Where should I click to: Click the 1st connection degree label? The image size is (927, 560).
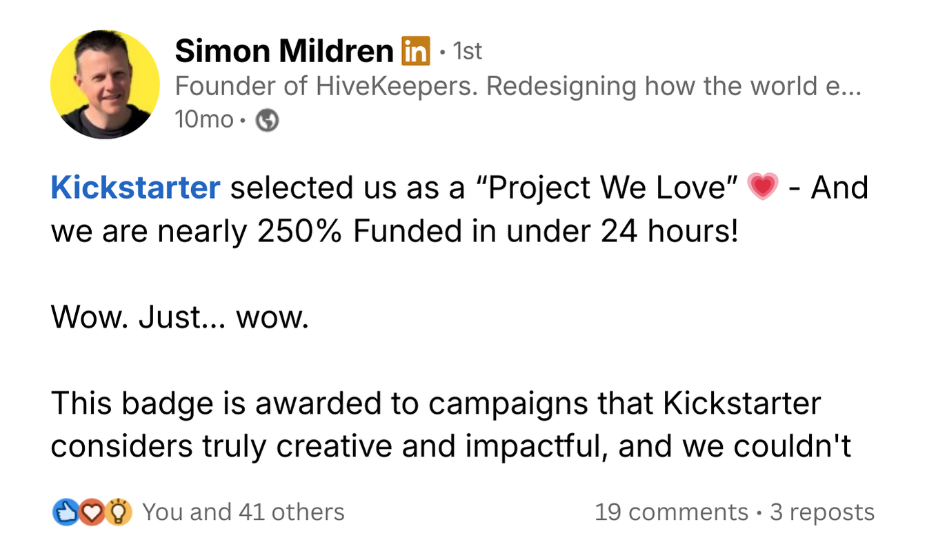466,52
